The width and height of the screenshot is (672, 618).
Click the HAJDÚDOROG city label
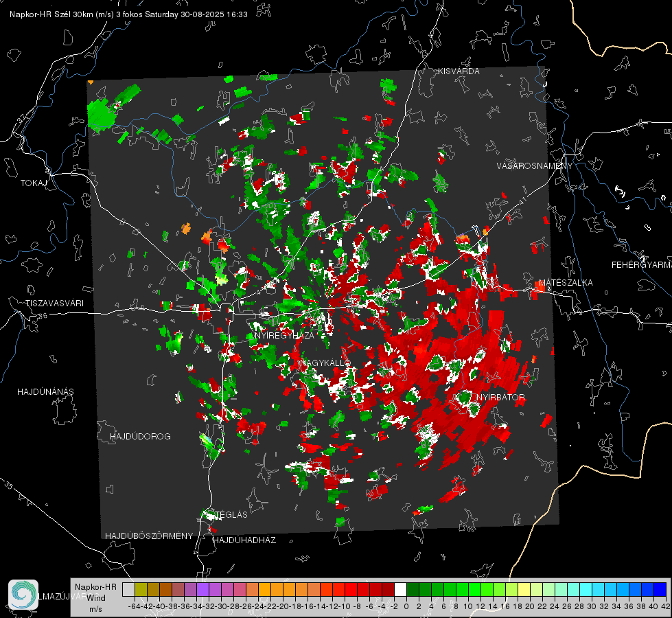(140, 437)
